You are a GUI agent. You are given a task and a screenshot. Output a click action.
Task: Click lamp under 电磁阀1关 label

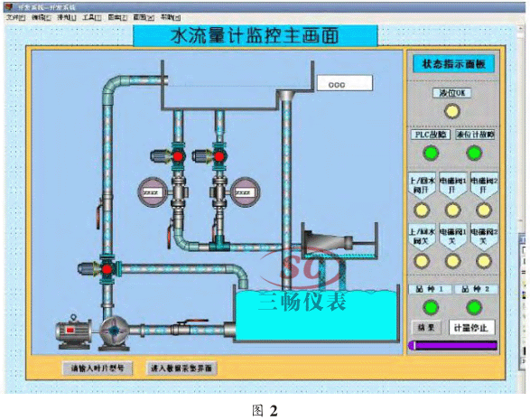point(452,261)
